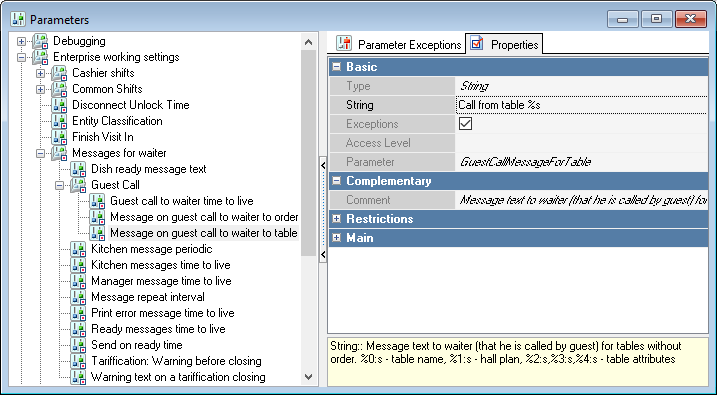Minimize the Parameters window
Image resolution: width=717 pixels, height=395 pixels.
point(622,19)
